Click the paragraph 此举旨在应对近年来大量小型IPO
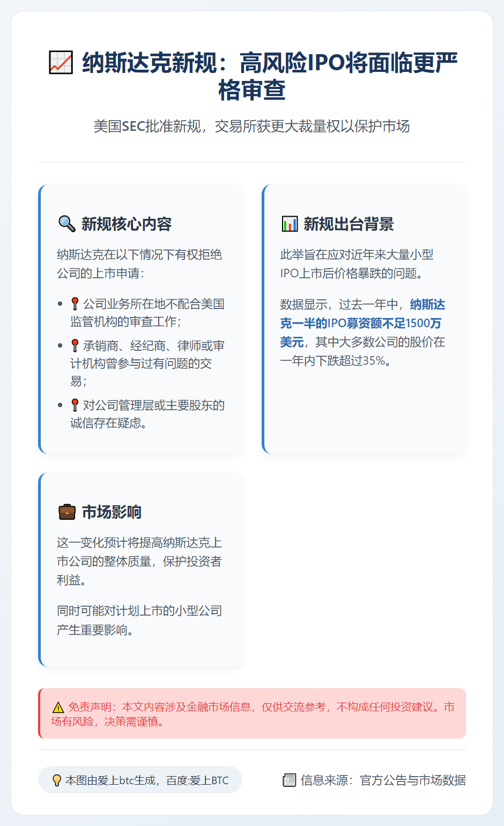The image size is (504, 826). pos(357,264)
